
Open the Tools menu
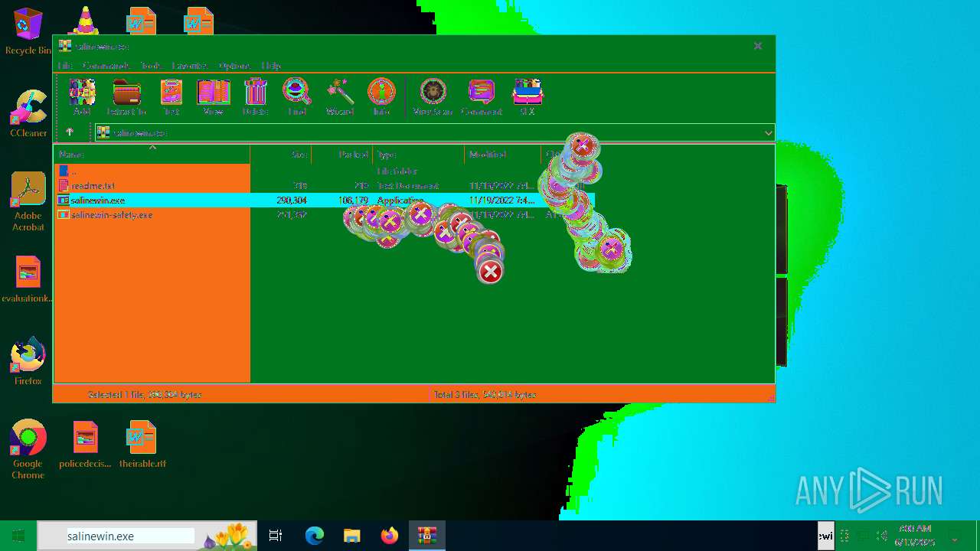pos(150,66)
